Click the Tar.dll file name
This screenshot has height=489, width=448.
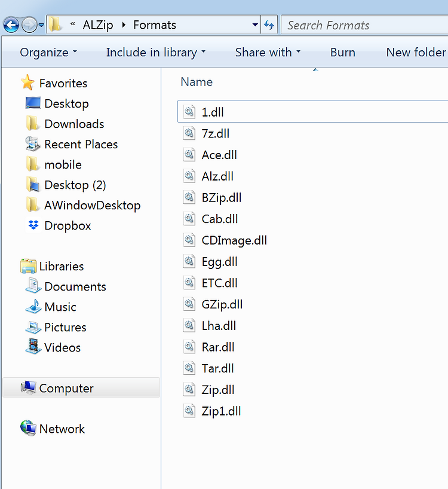click(217, 368)
